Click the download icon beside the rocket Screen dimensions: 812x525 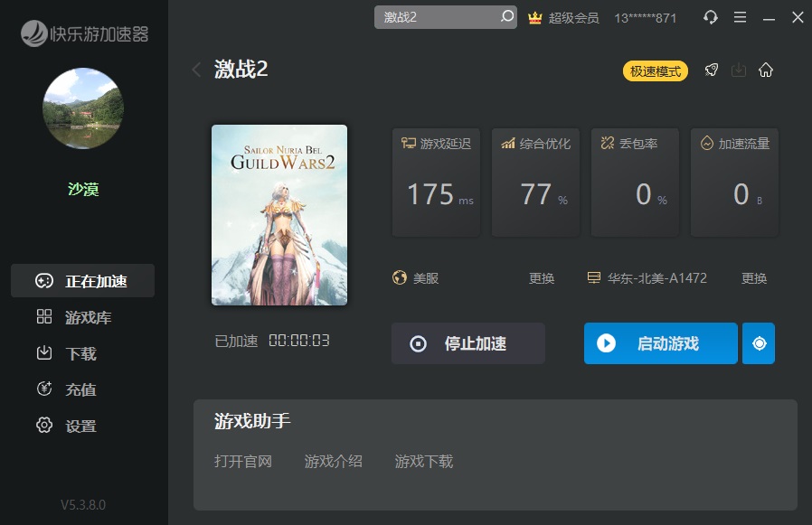coord(739,70)
